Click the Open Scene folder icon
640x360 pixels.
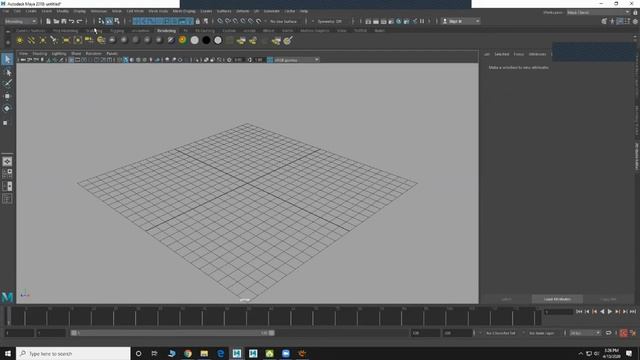point(56,21)
